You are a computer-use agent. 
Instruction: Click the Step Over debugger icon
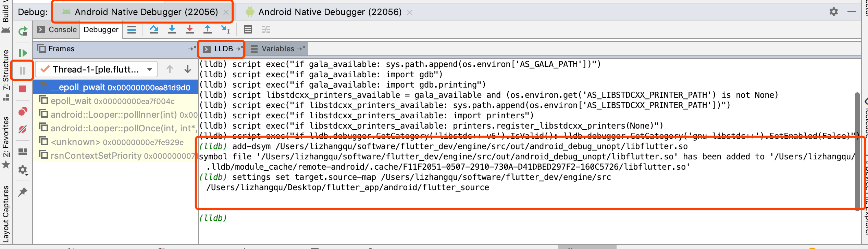[154, 30]
